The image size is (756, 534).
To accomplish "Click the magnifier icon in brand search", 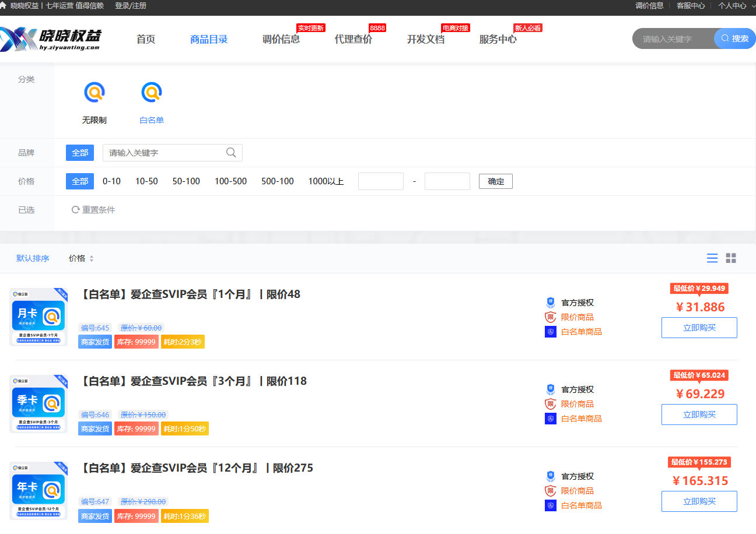I will (231, 153).
